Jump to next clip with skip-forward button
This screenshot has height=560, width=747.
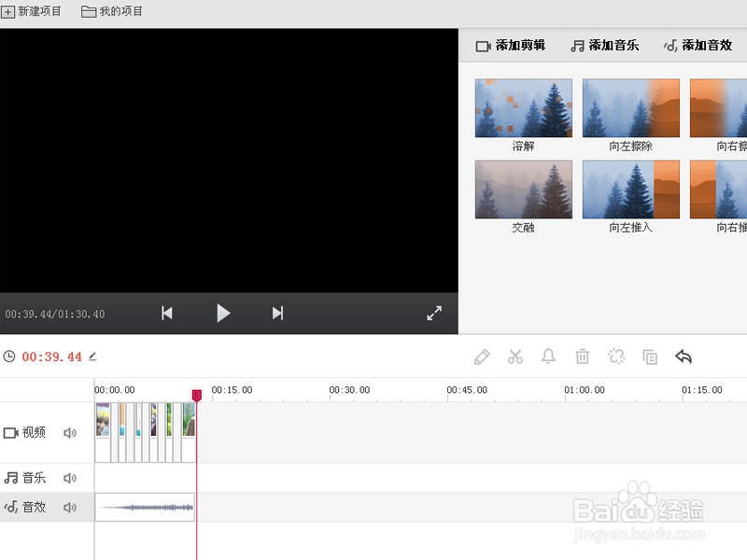[277, 314]
